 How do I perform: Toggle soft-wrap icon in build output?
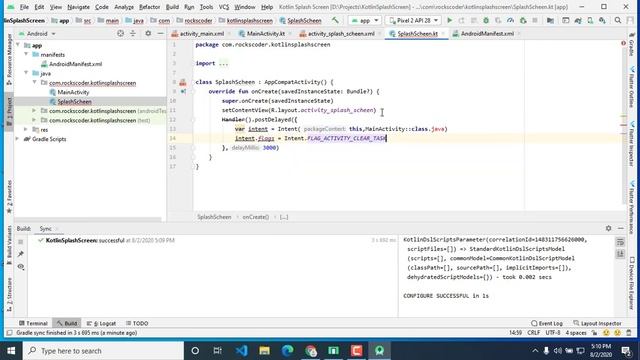click(620, 242)
